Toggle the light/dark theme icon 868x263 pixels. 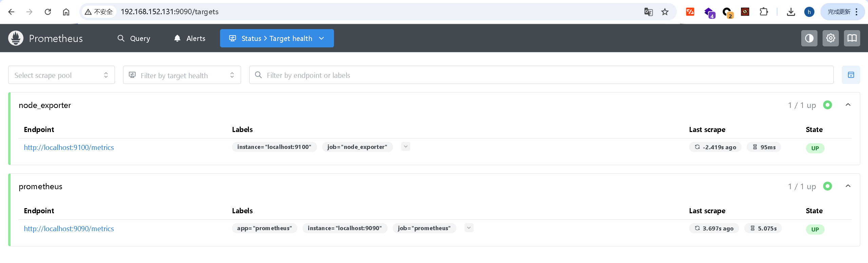(809, 38)
